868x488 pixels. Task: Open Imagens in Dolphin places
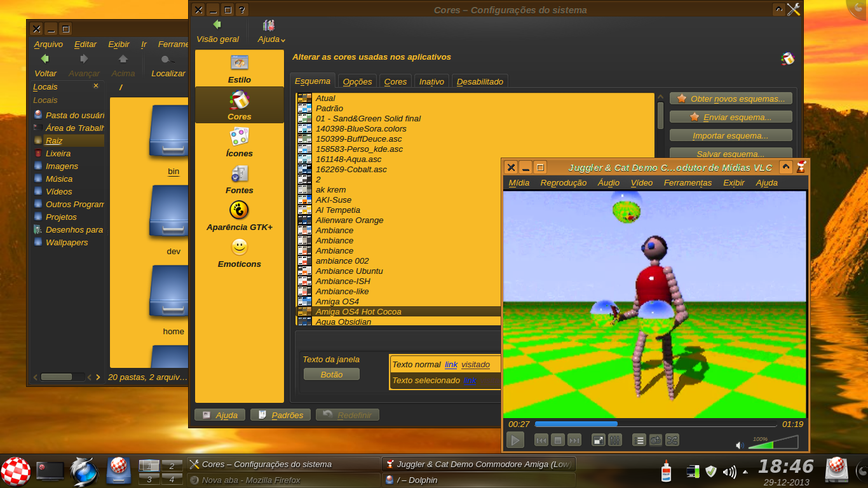[x=68, y=166]
